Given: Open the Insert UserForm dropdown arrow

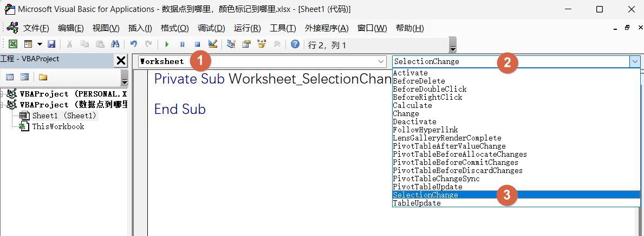Looking at the screenshot, I should tap(40, 44).
